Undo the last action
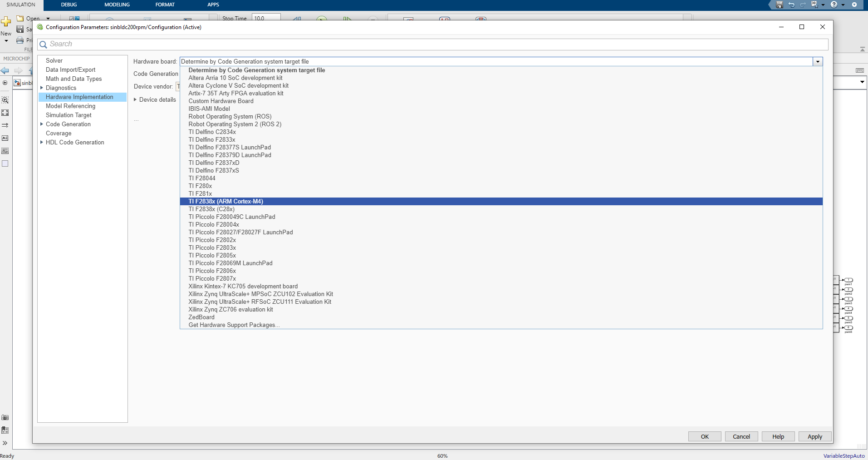The width and height of the screenshot is (868, 460). [x=791, y=5]
